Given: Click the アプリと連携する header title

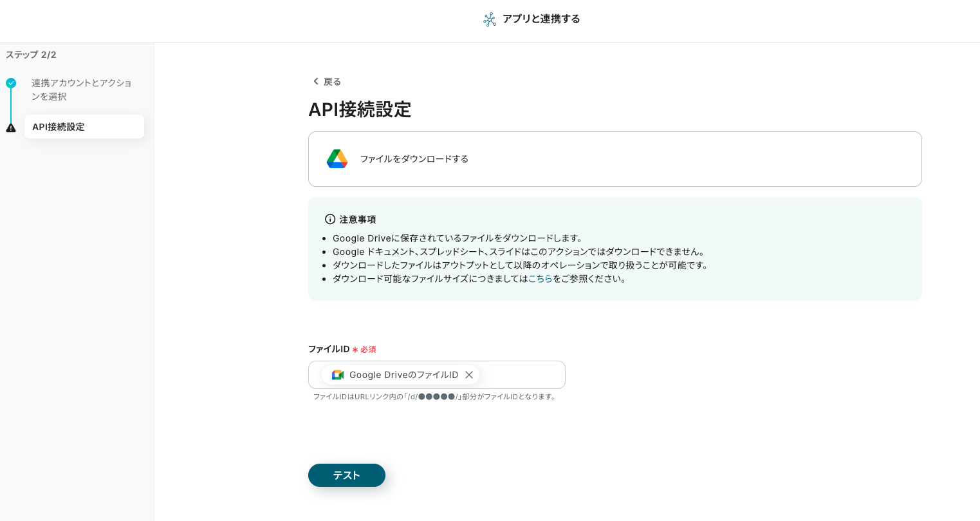Looking at the screenshot, I should coord(541,19).
